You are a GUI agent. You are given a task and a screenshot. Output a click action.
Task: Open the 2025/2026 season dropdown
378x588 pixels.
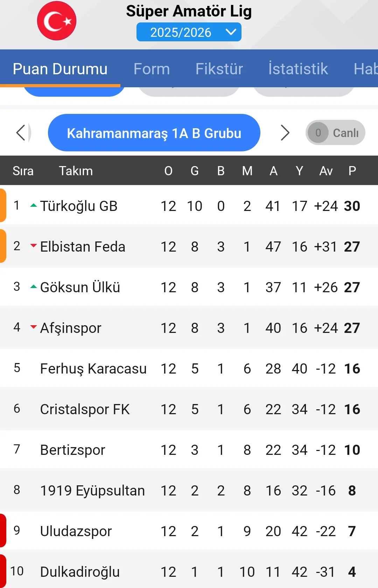click(x=189, y=32)
